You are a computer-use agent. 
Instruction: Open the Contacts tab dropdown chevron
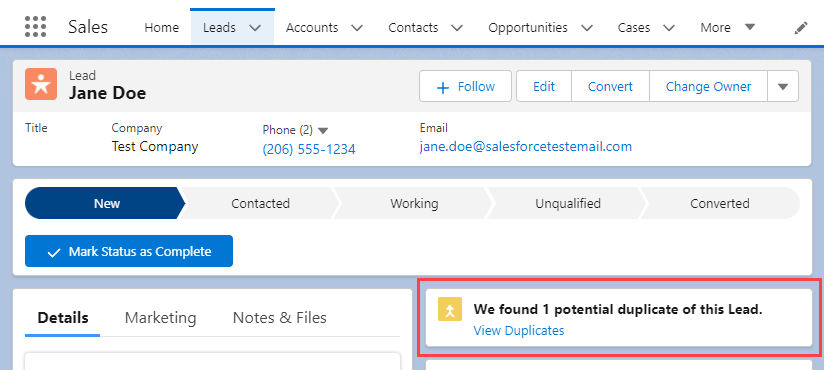(x=457, y=28)
